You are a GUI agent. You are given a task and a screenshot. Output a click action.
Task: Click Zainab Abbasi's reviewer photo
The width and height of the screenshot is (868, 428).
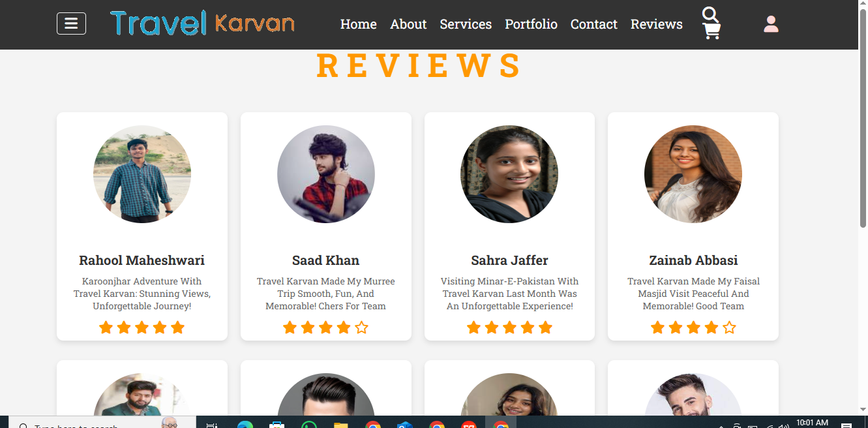pyautogui.click(x=693, y=174)
